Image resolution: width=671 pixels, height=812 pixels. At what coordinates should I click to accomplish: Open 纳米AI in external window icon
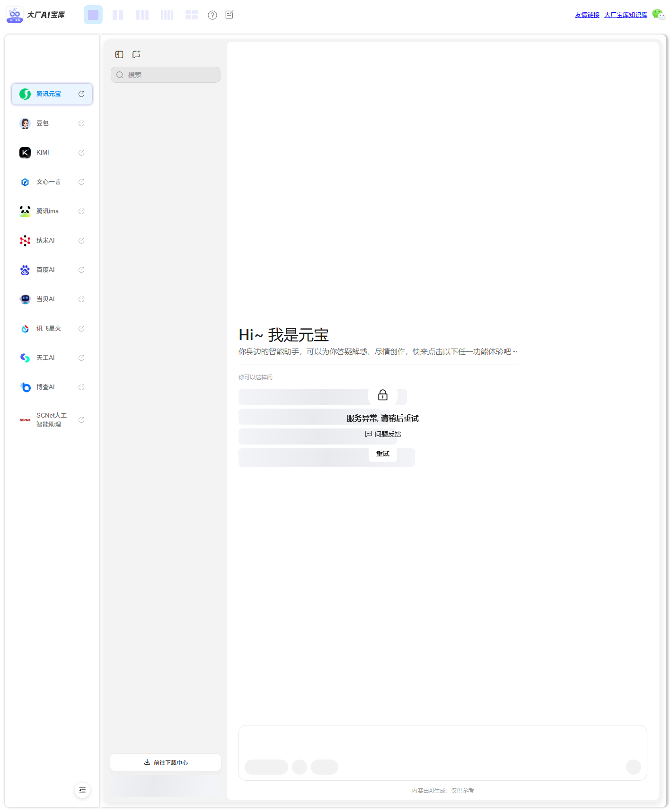[x=81, y=241]
